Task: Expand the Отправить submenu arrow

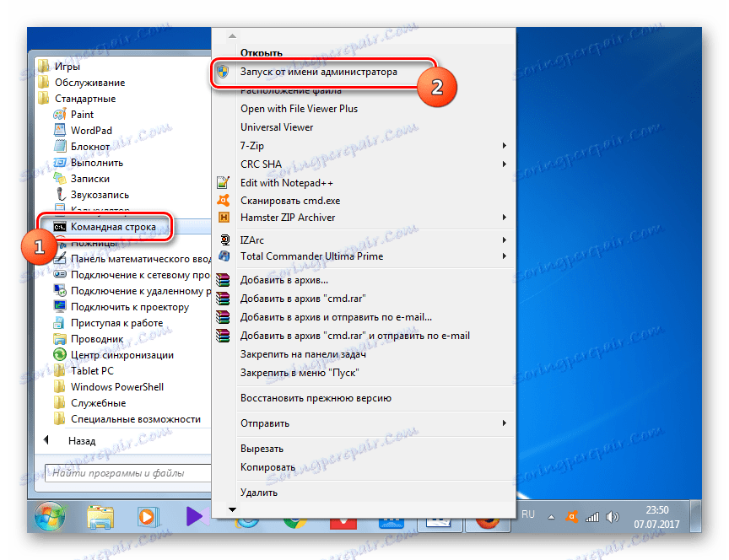Action: click(505, 423)
